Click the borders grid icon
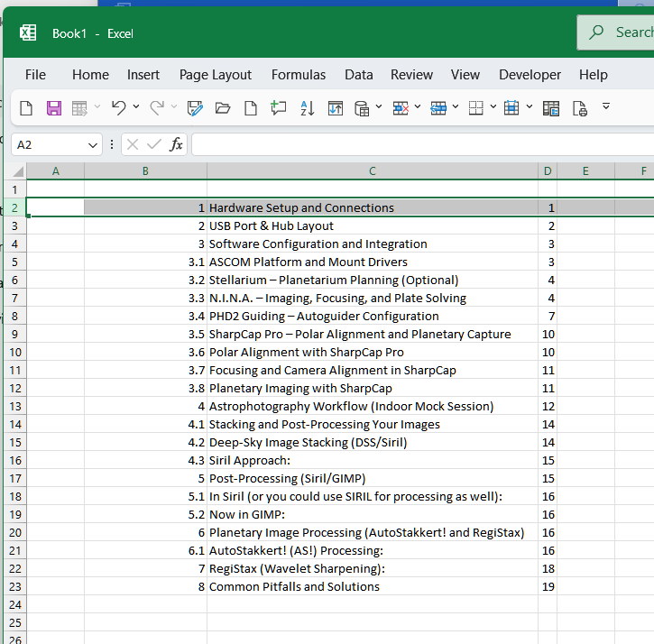654x644 pixels. pos(476,108)
